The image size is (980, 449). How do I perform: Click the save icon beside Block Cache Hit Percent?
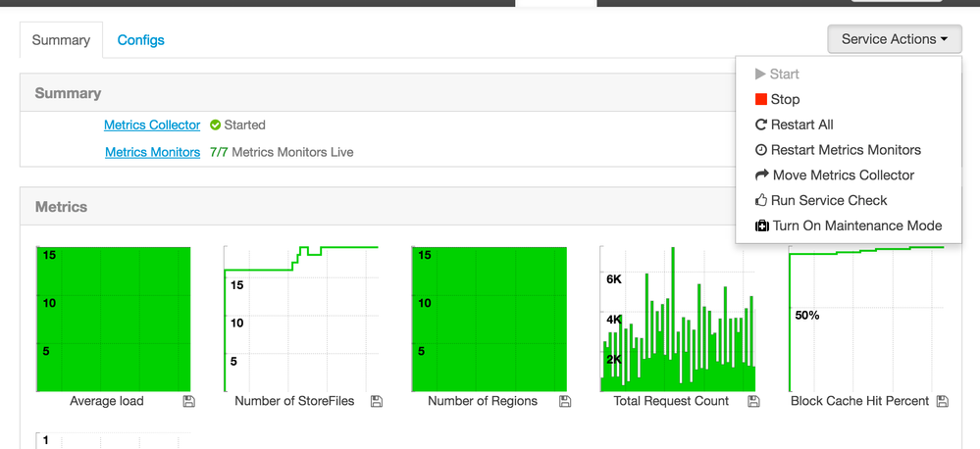click(x=943, y=402)
